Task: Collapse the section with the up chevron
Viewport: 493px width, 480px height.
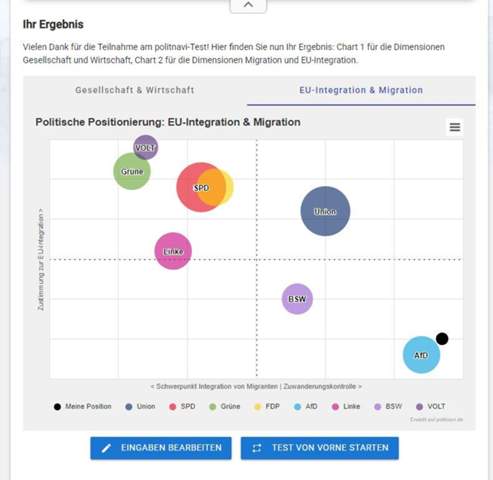Action: [x=248, y=5]
